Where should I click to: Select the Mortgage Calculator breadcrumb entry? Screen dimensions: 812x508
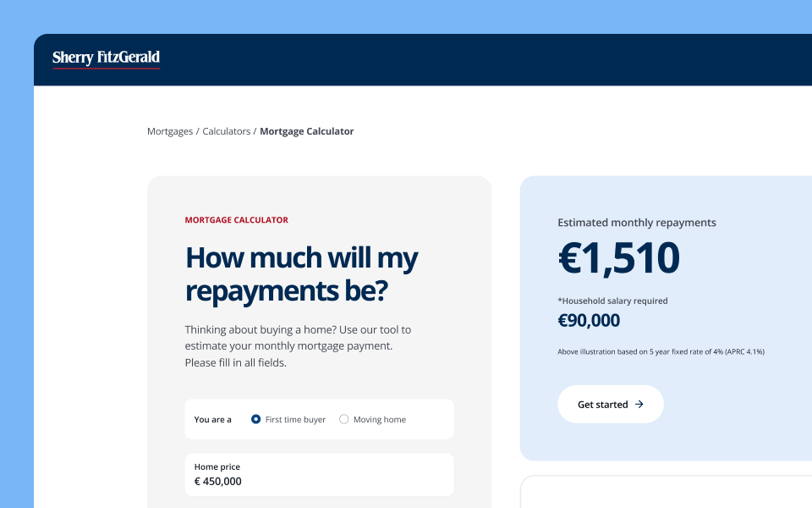click(x=306, y=130)
